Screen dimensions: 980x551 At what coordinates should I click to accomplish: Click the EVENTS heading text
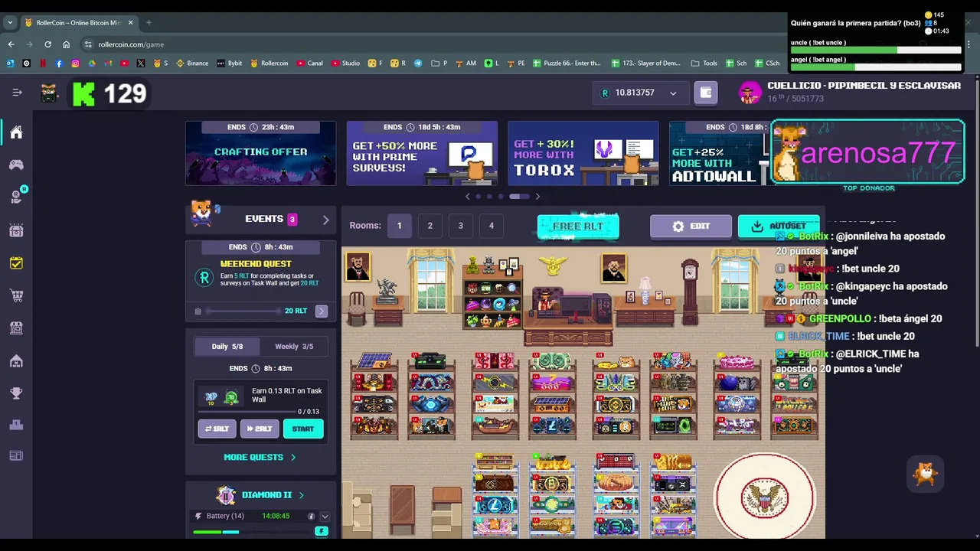point(264,219)
